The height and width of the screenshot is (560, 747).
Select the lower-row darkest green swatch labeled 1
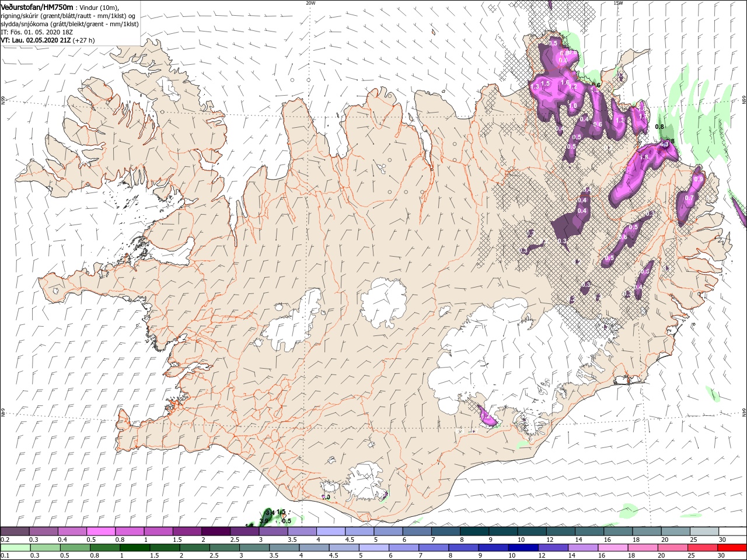[x=134, y=548]
